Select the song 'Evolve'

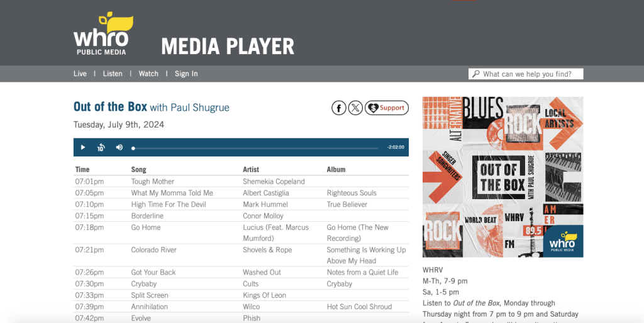click(141, 318)
